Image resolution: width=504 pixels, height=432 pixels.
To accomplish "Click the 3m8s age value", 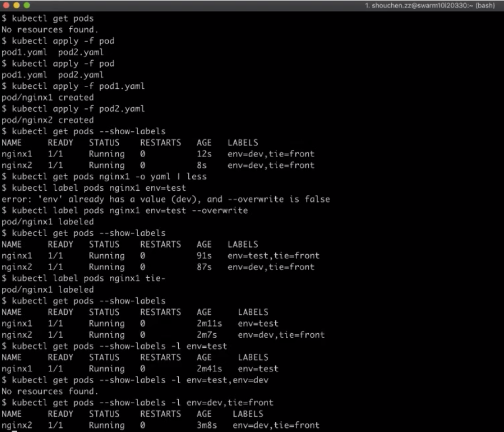I will pos(207,425).
